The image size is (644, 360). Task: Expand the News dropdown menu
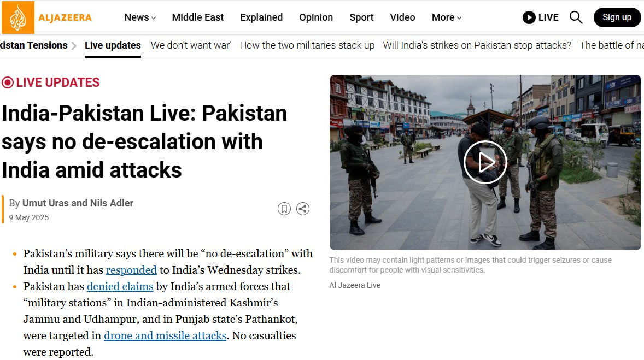(140, 17)
